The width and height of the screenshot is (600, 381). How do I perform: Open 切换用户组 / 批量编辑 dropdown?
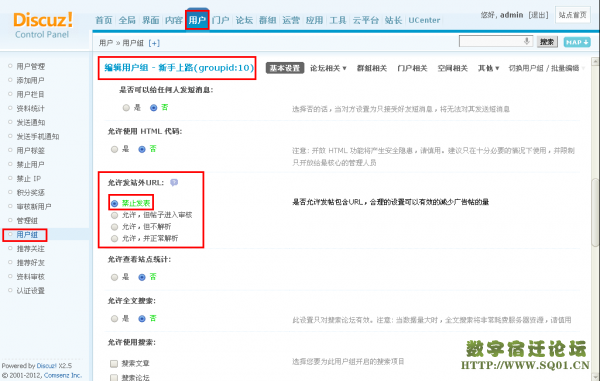[546, 68]
